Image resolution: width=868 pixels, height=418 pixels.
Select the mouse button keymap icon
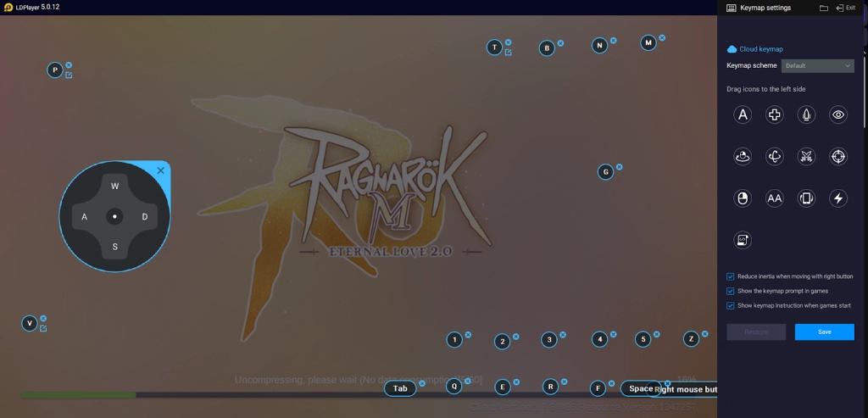click(743, 198)
